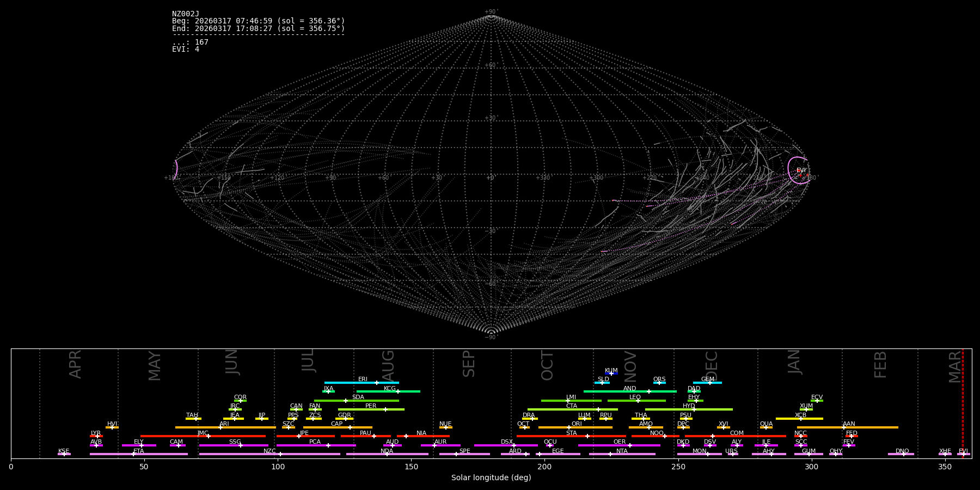Click the EVI shower label on timeline
Image resolution: width=980 pixels, height=490 pixels.
click(963, 451)
